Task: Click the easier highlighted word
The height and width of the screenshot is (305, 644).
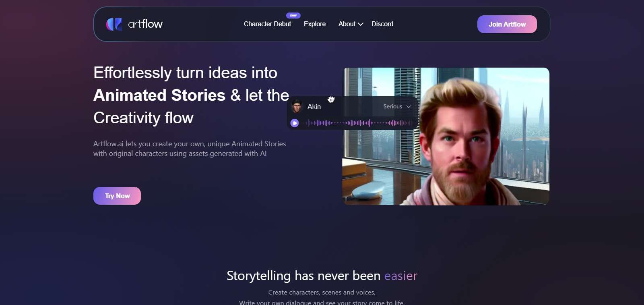Action: tap(401, 276)
